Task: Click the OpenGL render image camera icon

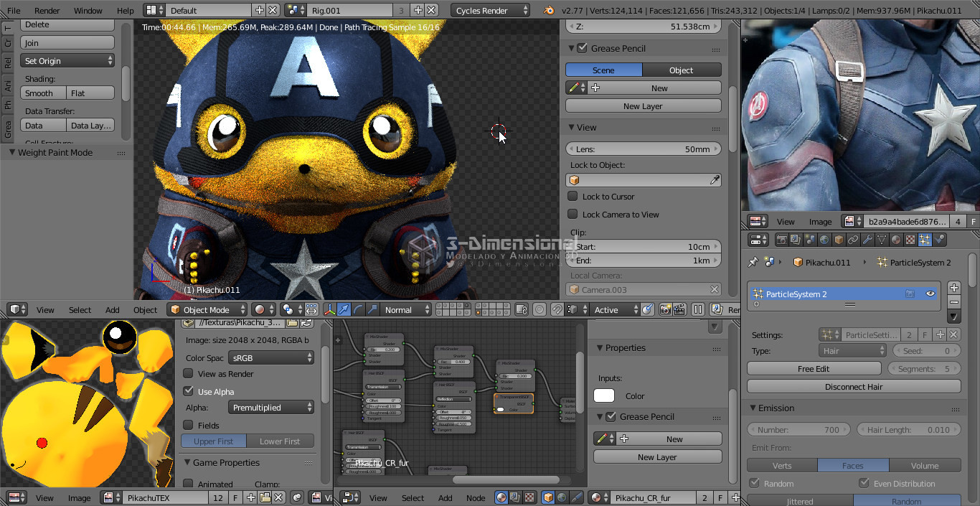Action: click(x=665, y=309)
